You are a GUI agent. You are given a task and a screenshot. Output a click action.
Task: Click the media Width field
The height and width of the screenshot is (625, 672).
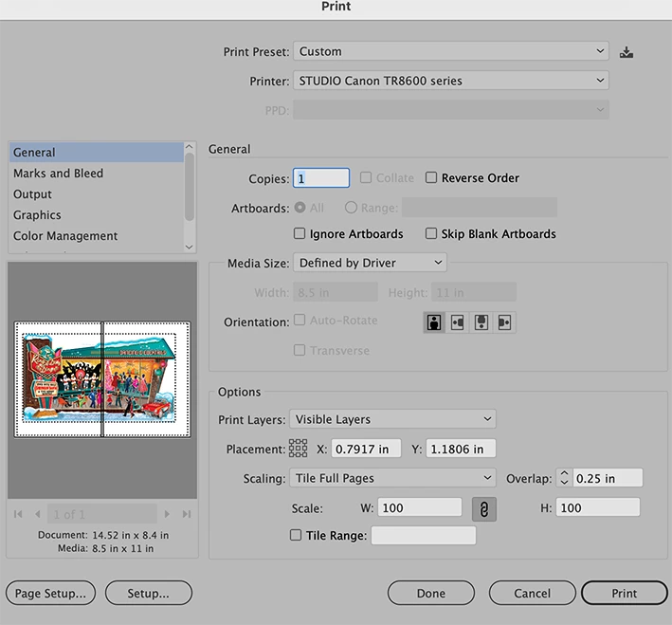pos(336,292)
